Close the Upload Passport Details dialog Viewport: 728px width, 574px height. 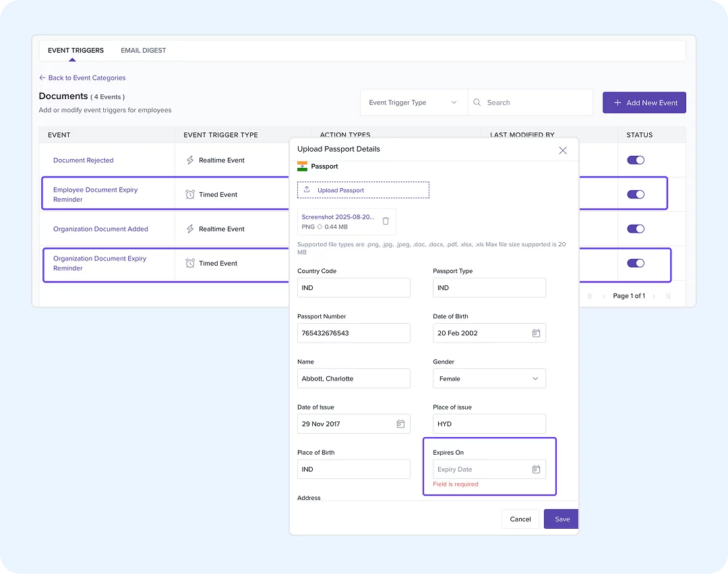pos(563,150)
